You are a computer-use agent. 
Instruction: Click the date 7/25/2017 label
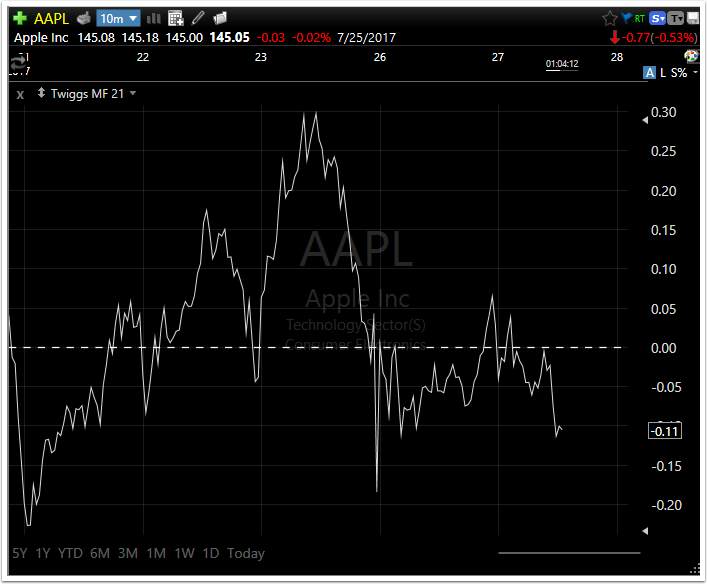pos(367,37)
